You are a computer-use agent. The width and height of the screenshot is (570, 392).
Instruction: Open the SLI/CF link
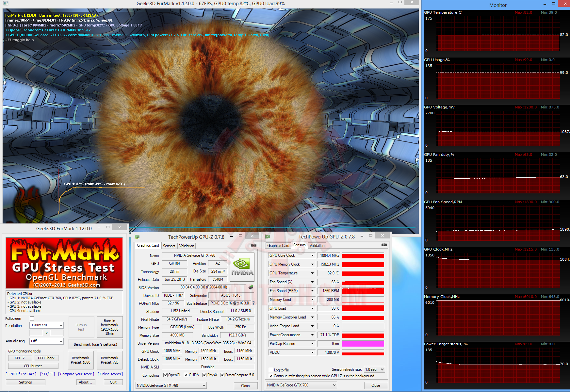[x=48, y=374]
